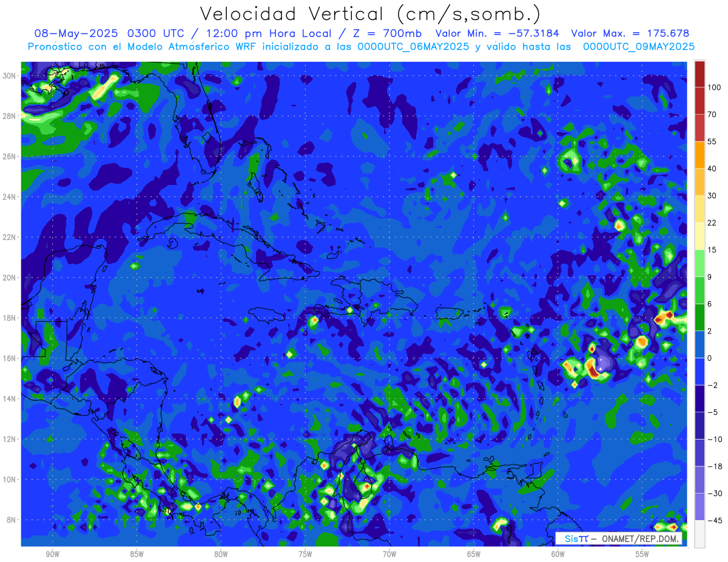
Task: Click the colorbar value label -18
Action: pyautogui.click(x=714, y=466)
